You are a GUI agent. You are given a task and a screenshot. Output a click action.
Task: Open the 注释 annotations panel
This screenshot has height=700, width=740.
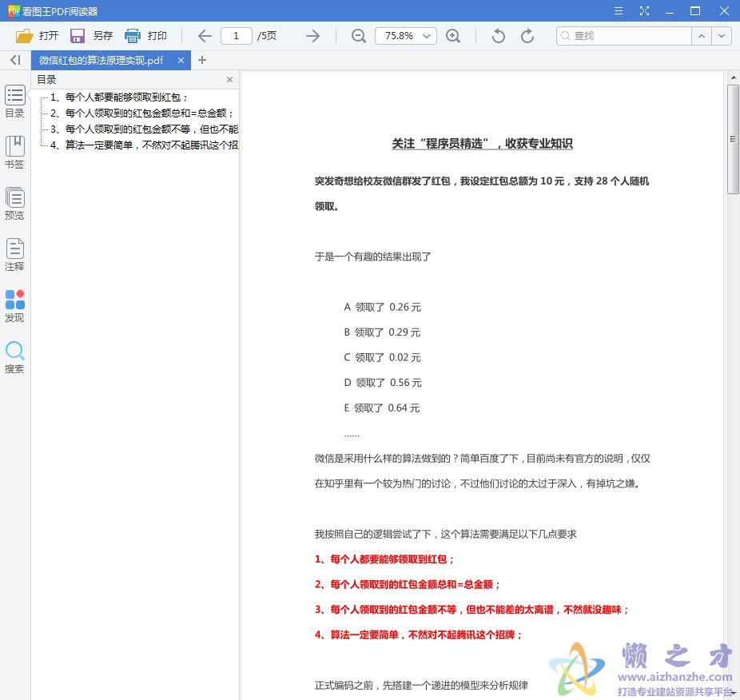14,255
